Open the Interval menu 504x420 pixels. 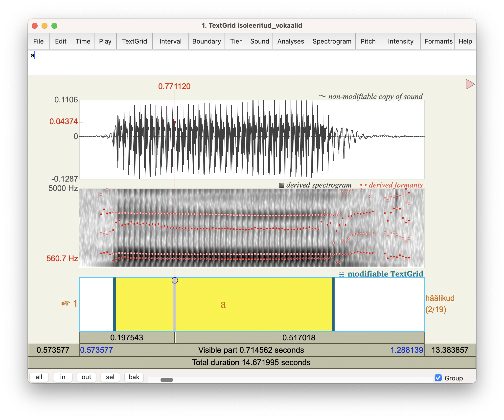(171, 41)
